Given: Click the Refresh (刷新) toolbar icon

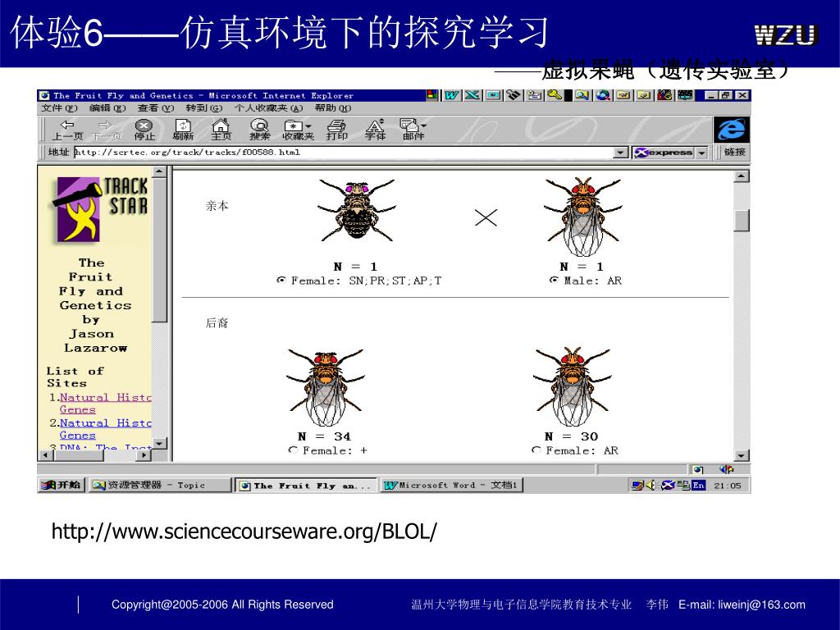Looking at the screenshot, I should [183, 130].
